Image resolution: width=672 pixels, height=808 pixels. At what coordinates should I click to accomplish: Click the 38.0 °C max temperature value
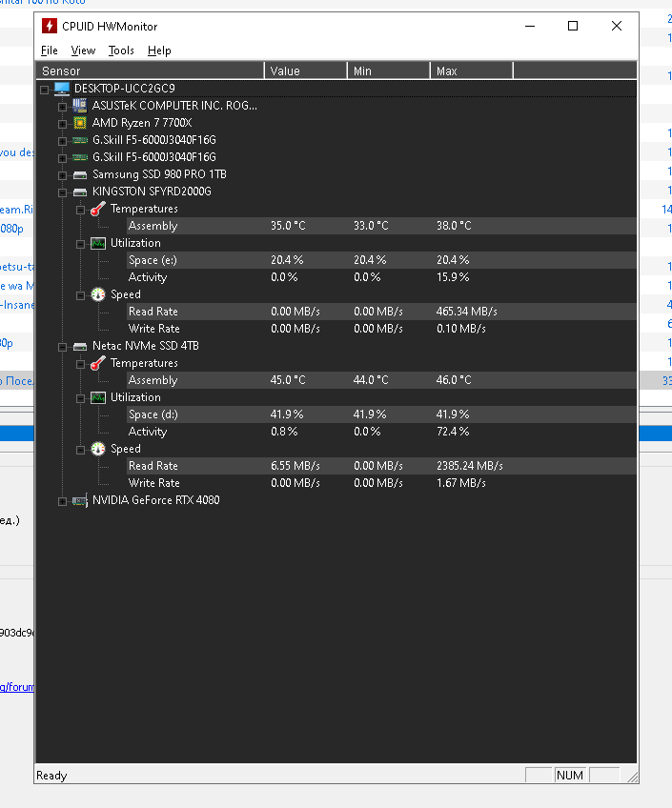(x=454, y=226)
